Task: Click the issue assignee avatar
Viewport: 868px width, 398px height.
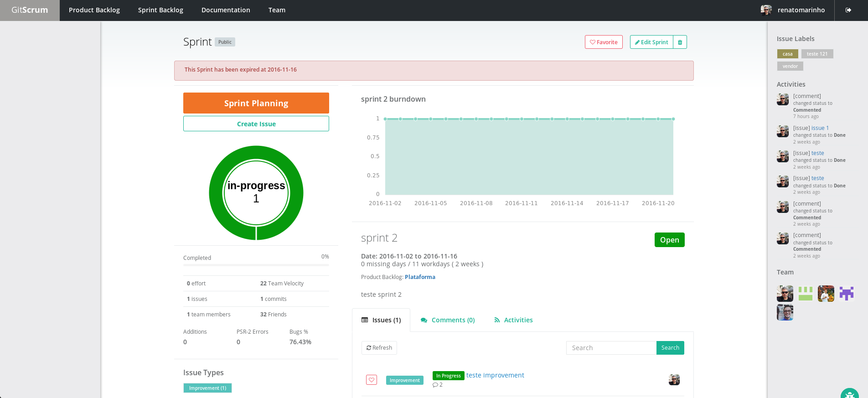Action: 674,380
